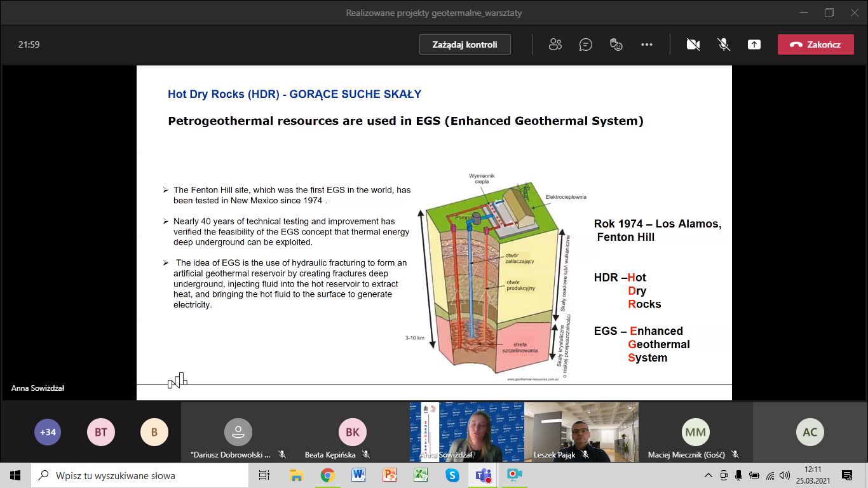Select the AC participant avatar
The height and width of the screenshot is (488, 868).
click(x=810, y=432)
